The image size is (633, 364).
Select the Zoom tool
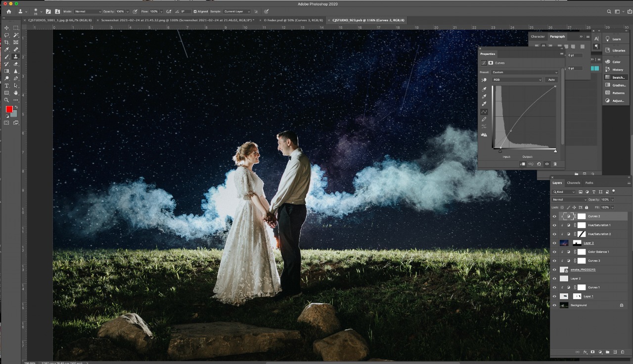7,100
